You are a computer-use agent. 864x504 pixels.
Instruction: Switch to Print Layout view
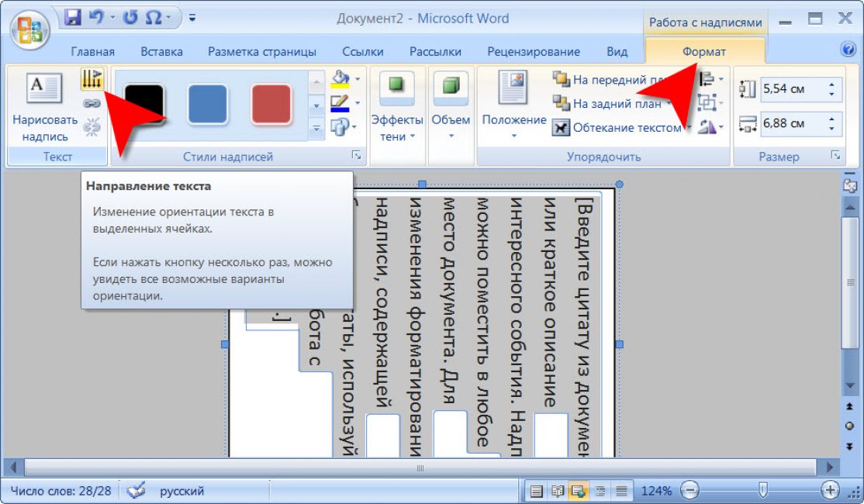[x=536, y=491]
